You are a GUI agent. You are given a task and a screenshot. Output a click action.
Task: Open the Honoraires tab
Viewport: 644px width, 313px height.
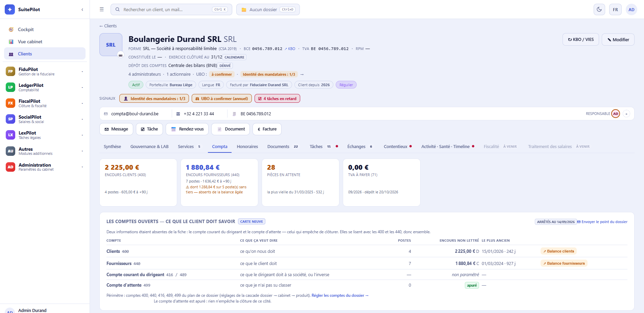tap(247, 147)
